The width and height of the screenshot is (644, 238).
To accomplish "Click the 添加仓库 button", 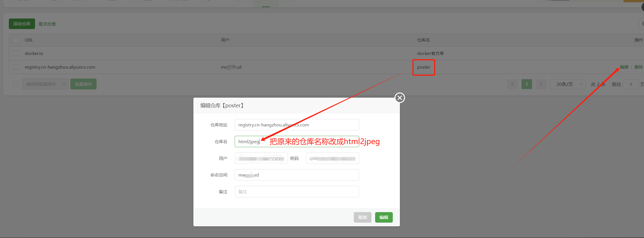I will (x=22, y=24).
